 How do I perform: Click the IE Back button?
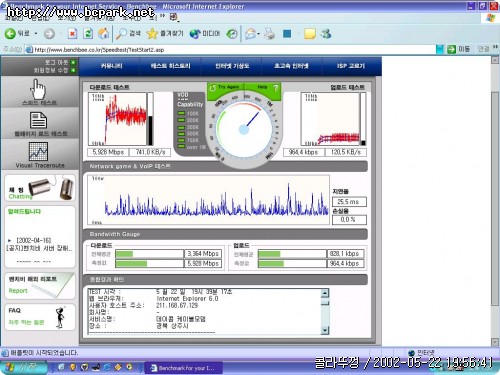[16, 33]
